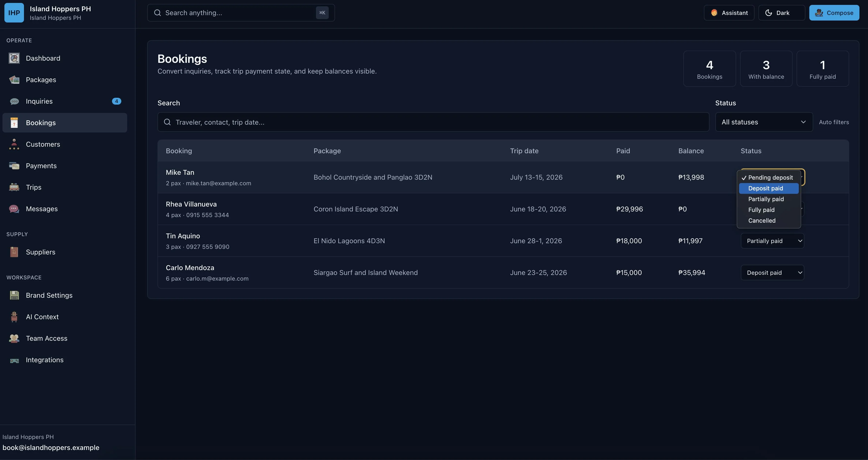The height and width of the screenshot is (460, 868).
Task: Click Coron Island Escape 3D2N package
Action: [355, 209]
